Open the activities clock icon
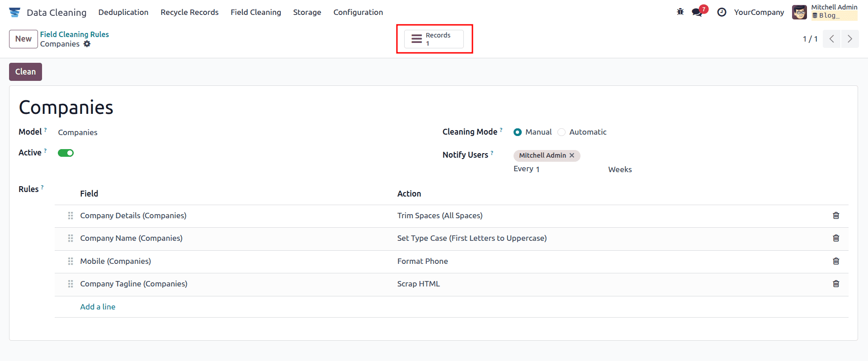 (x=722, y=12)
